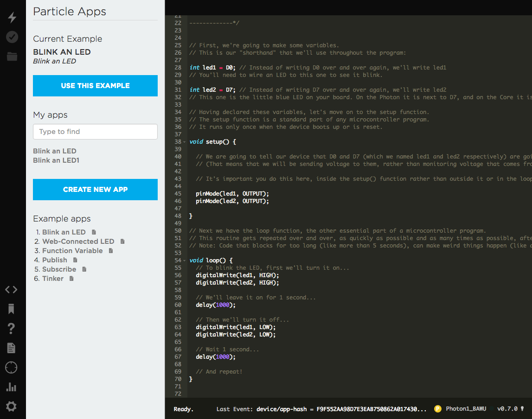Place cursor on digitalWrite(led2, LOW) line
Screen dimensions: 532x419
coord(236,335)
